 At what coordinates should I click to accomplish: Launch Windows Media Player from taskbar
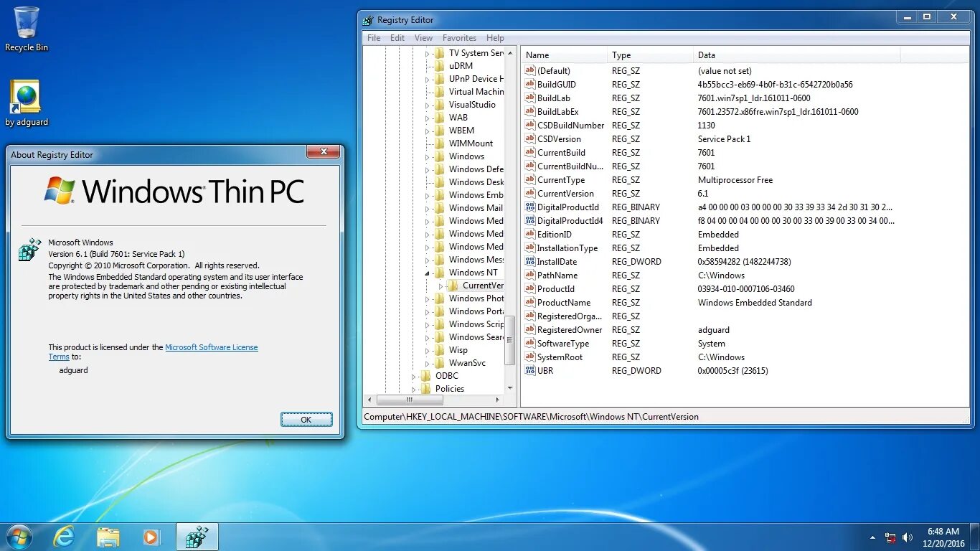pos(151,537)
